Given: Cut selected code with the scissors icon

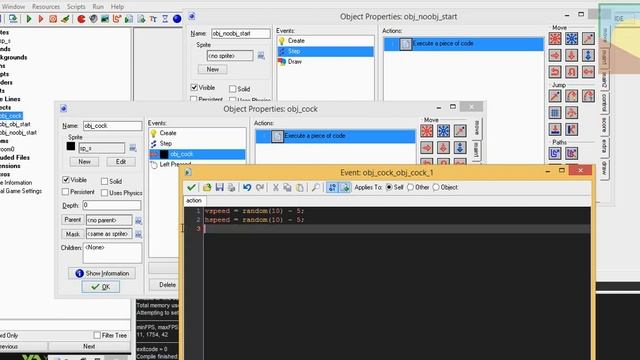Looking at the screenshot, I should pyautogui.click(x=276, y=187).
